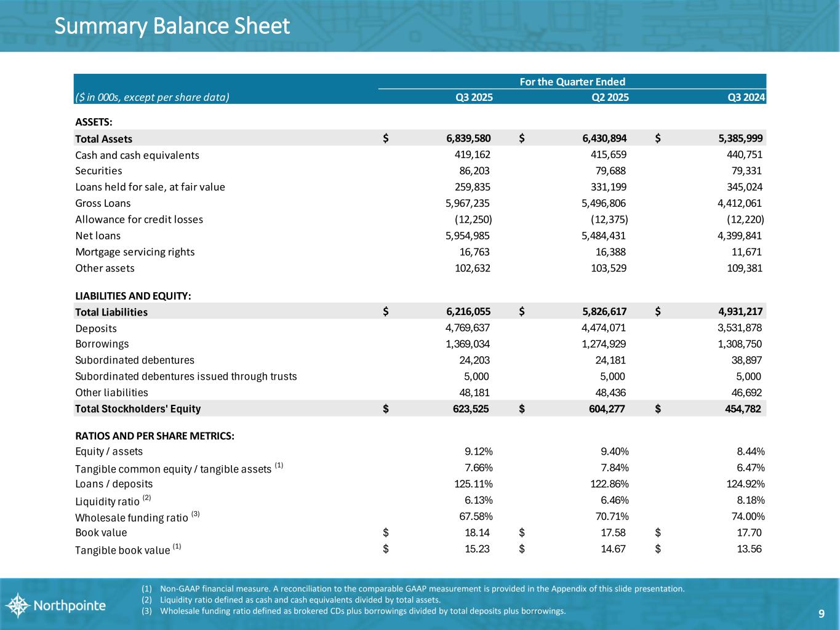The image size is (840, 630).
Task: Select the Q3 2025 column header
Action: pos(473,97)
